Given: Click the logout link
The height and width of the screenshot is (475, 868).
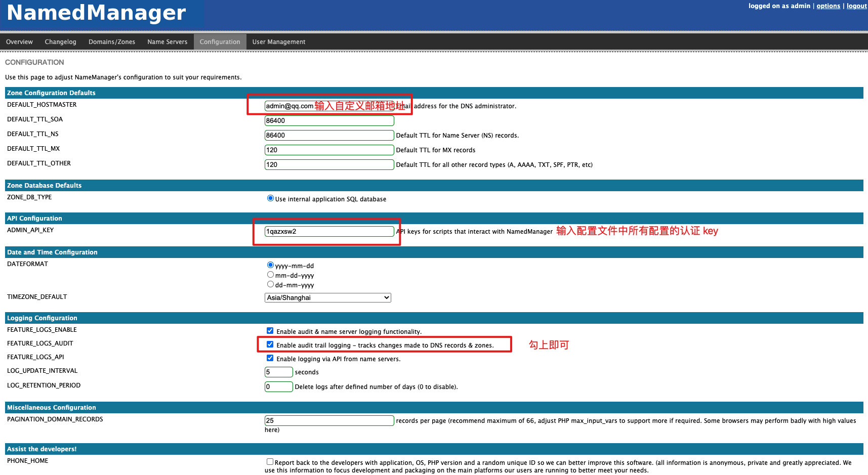Looking at the screenshot, I should [x=856, y=6].
